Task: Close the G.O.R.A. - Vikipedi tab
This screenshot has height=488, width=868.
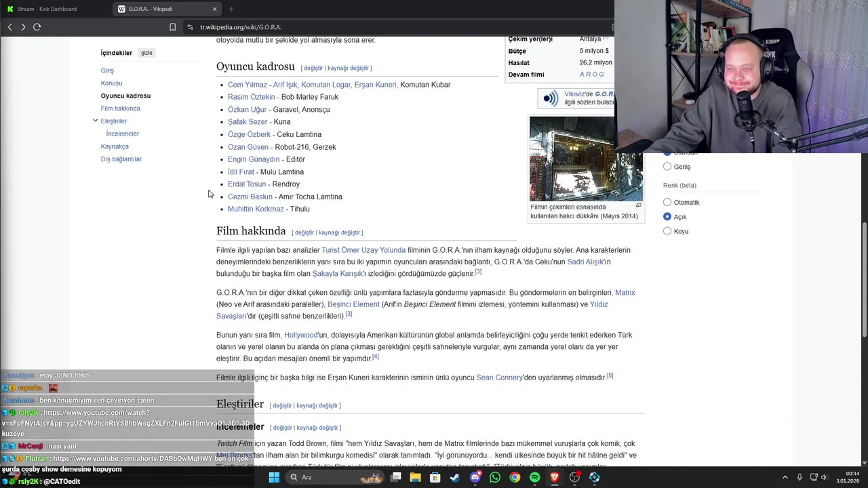Action: 215,9
